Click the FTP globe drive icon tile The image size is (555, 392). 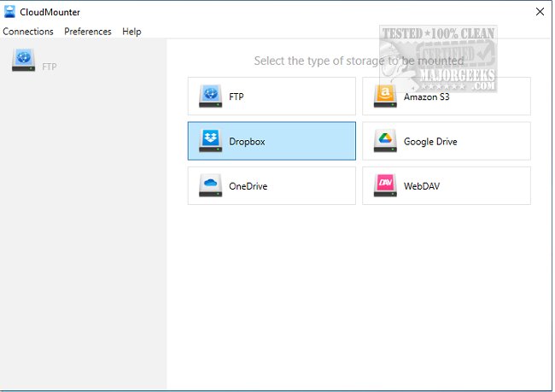tap(210, 96)
